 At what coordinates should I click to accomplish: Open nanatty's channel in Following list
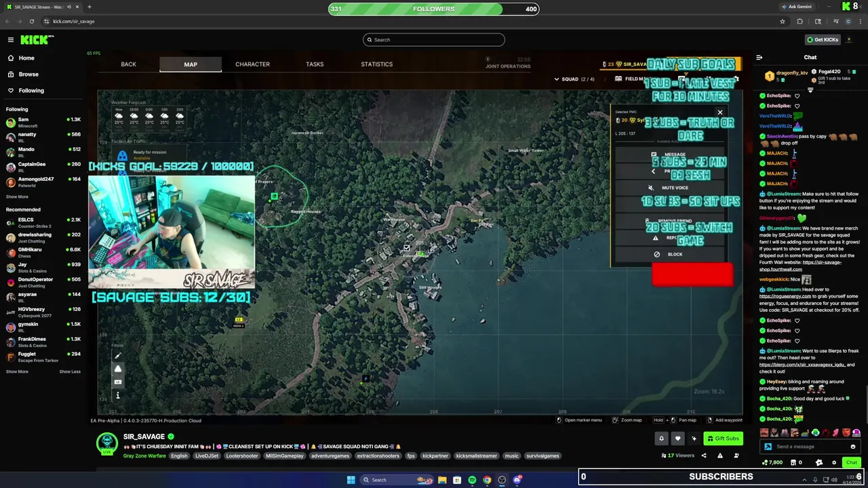coord(43,138)
